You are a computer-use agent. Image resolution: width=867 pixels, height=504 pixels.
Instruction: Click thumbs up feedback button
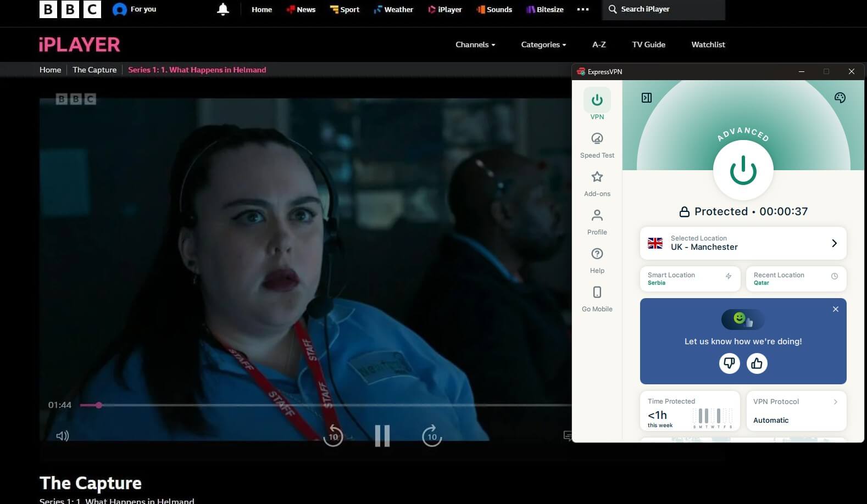tap(757, 363)
